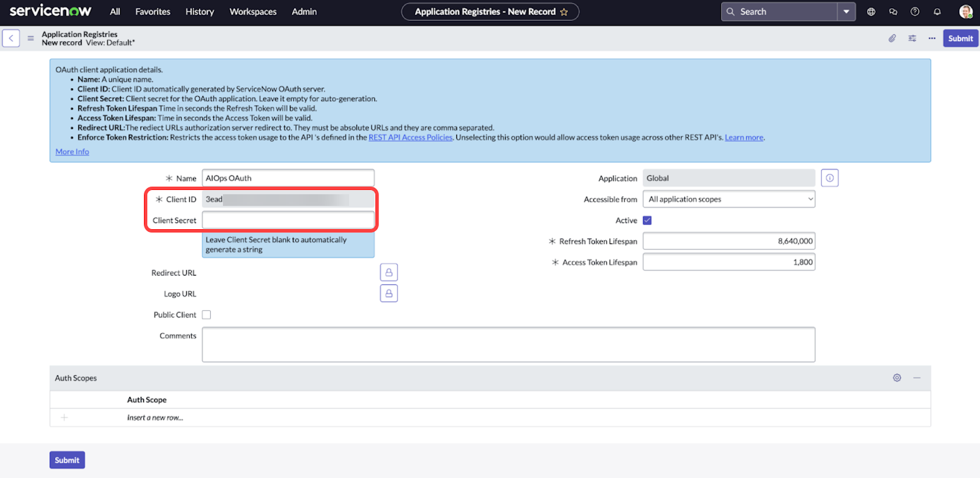The width and height of the screenshot is (980, 478).
Task: Collapse the Auth Scopes section
Action: [x=917, y=378]
